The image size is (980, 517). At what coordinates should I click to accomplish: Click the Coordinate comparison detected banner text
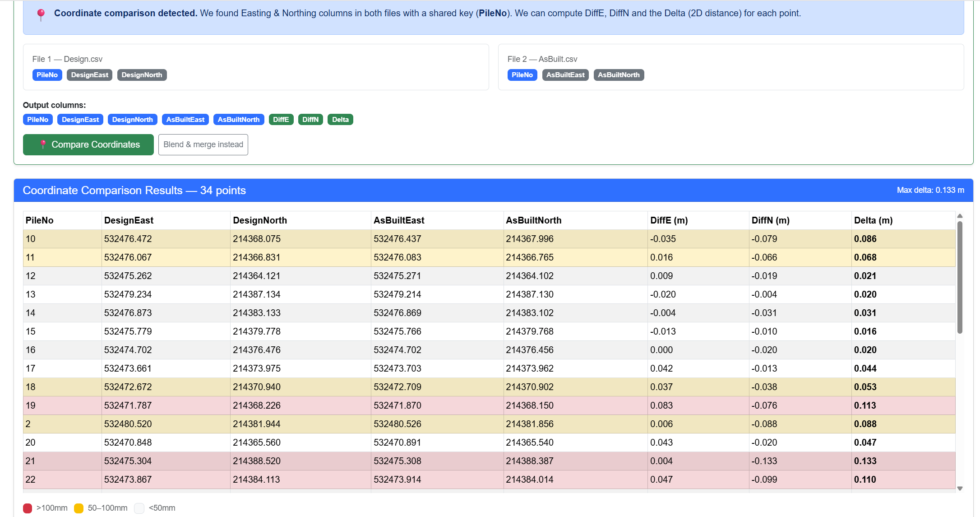427,13
